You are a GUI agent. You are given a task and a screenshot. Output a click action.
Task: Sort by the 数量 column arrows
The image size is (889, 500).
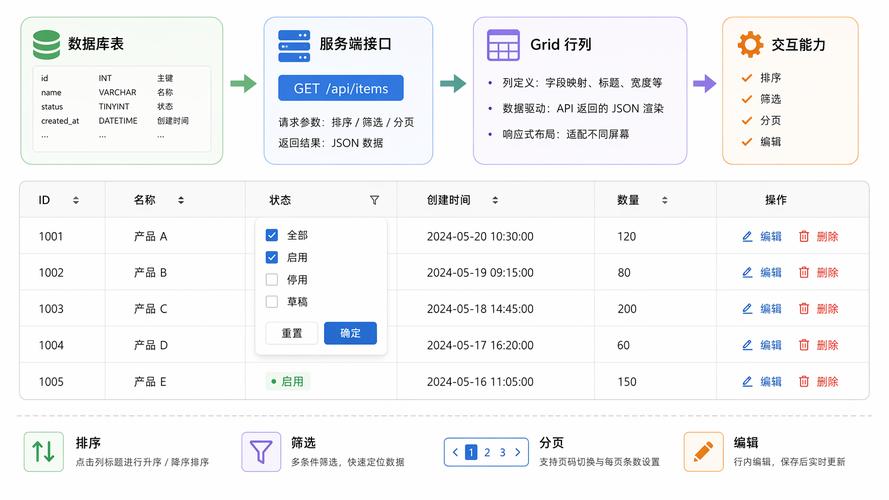(x=664, y=200)
